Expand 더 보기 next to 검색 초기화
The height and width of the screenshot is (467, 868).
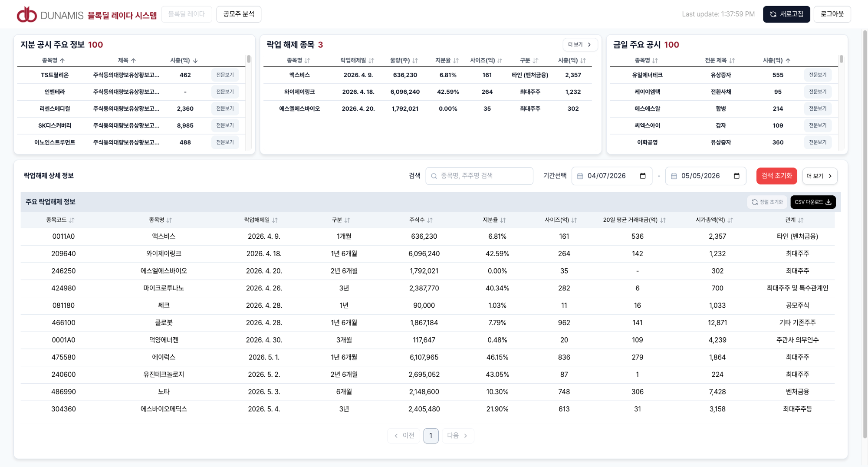(x=819, y=176)
